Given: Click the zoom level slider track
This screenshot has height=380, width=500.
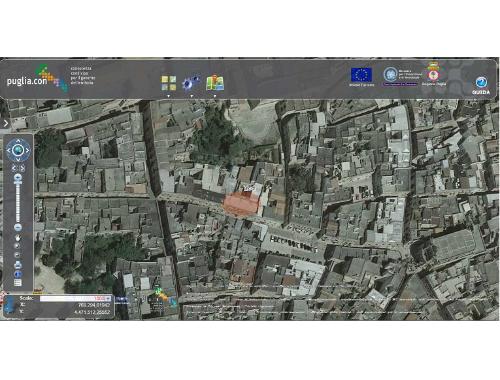Looking at the screenshot, I should click(18, 202).
